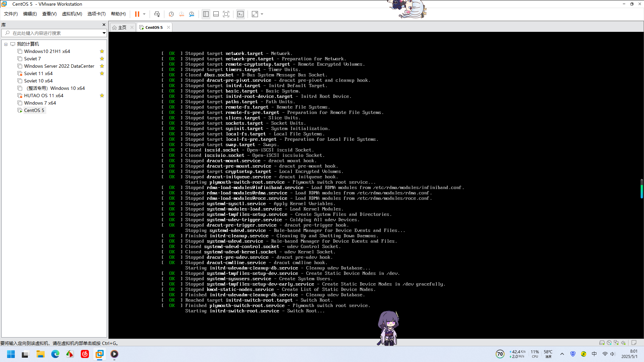
Task: Close the 主页 tab
Action: 132,27
